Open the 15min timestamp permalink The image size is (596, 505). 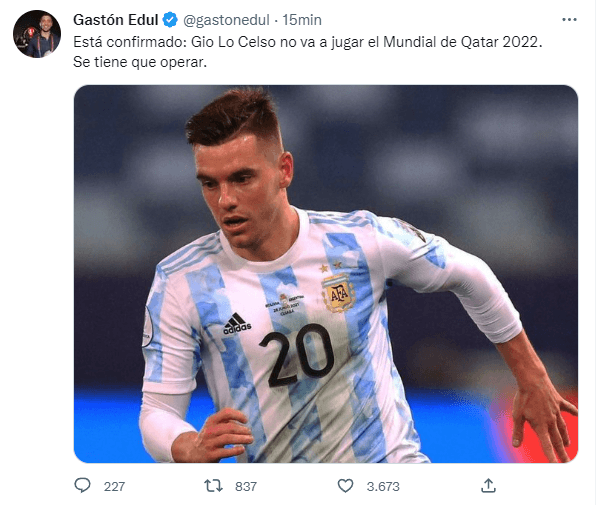click(302, 20)
